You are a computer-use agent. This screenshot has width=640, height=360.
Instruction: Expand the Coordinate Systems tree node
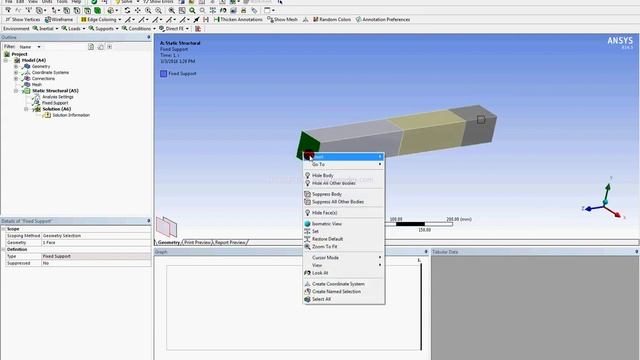(x=16, y=72)
